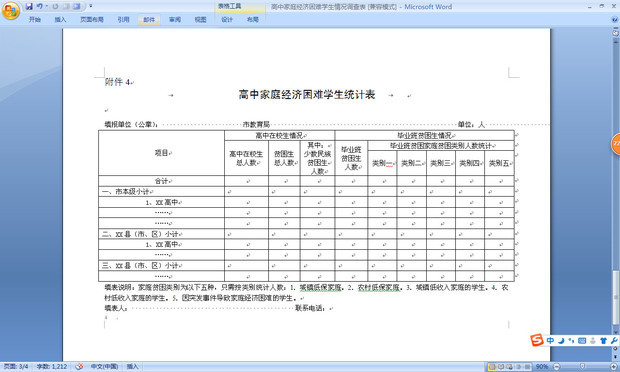This screenshot has height=372, width=620.
Task: Click the Sogou input method S logo
Action: point(537,340)
